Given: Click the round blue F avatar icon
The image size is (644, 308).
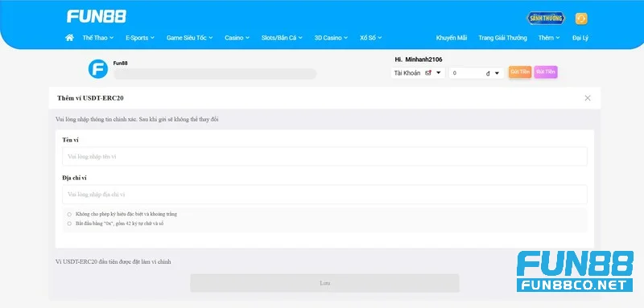Looking at the screenshot, I should point(98,69).
